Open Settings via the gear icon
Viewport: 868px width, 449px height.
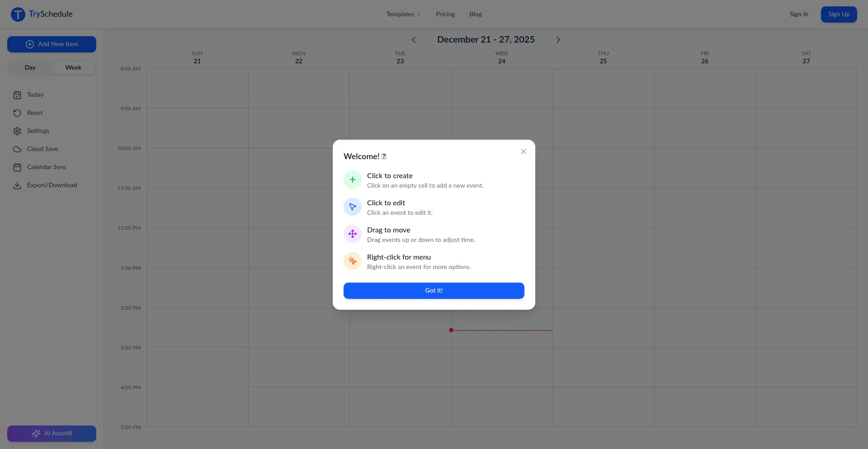coord(17,131)
